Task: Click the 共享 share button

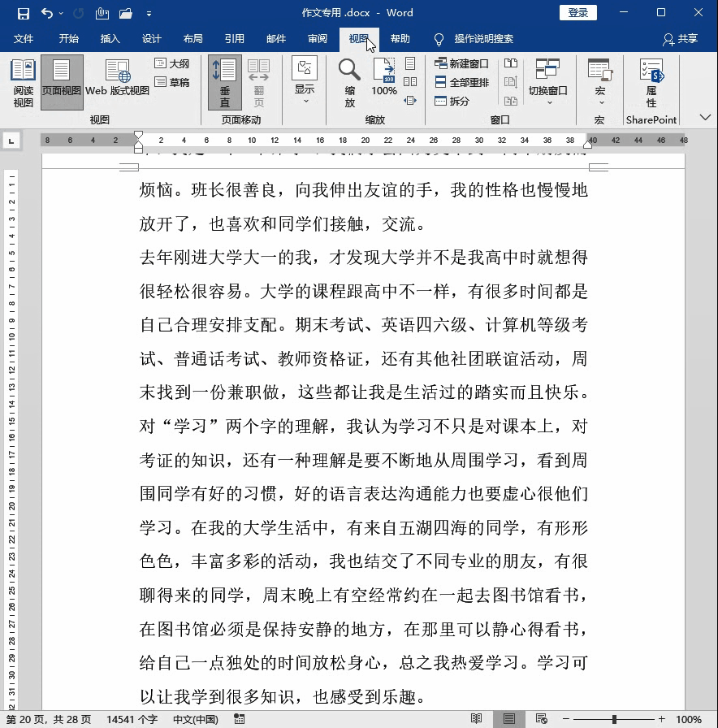Action: 681,39
